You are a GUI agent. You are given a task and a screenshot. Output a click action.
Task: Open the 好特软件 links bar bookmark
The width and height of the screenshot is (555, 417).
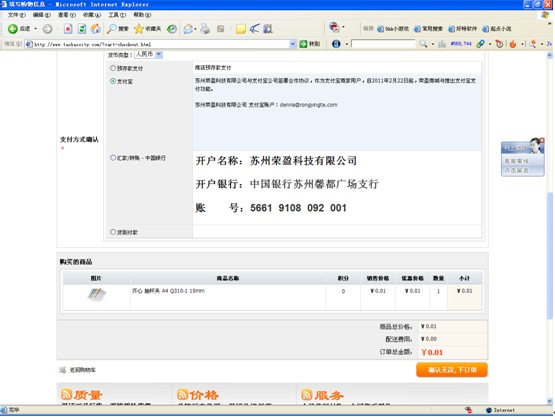click(x=463, y=29)
